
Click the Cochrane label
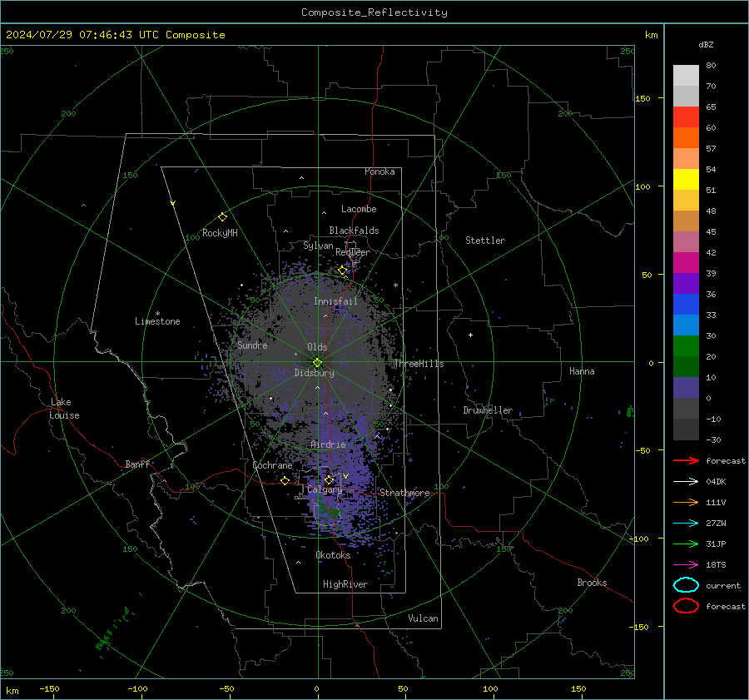click(272, 465)
